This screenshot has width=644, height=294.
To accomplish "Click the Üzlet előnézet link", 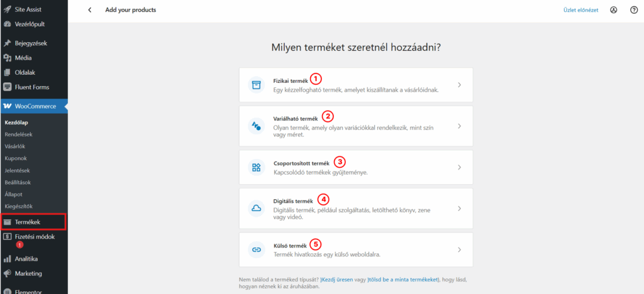I will pos(580,10).
